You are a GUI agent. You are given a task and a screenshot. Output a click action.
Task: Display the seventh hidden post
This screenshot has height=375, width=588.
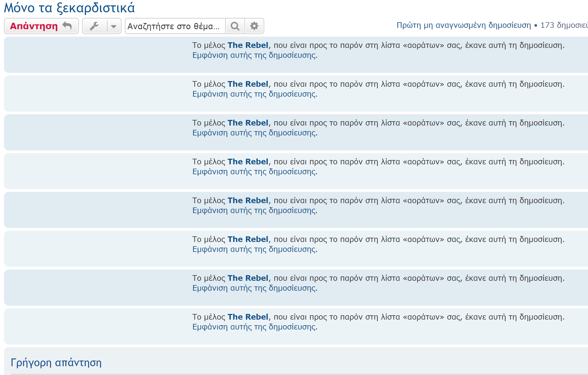[x=254, y=288]
